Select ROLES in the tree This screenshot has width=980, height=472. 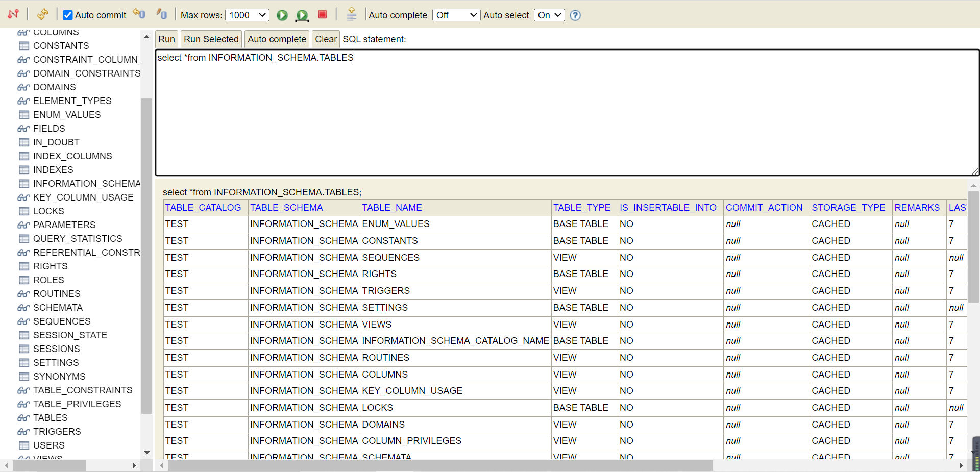[48, 280]
